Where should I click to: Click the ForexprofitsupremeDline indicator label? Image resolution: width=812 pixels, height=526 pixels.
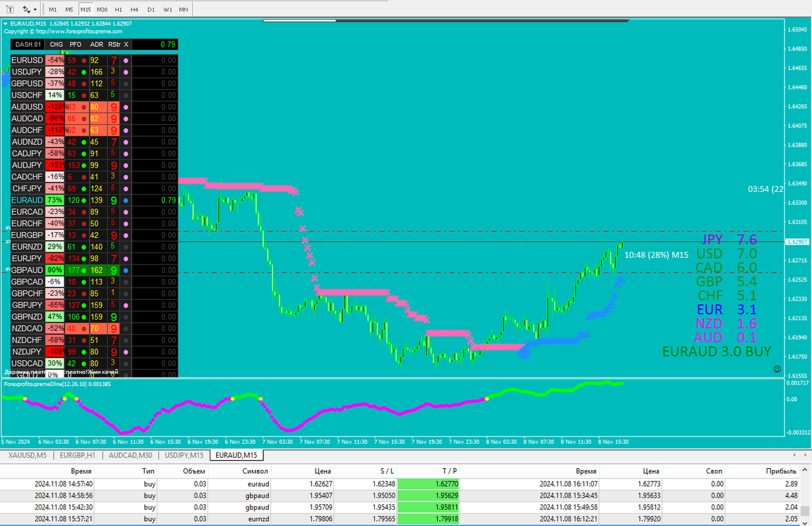(57, 383)
